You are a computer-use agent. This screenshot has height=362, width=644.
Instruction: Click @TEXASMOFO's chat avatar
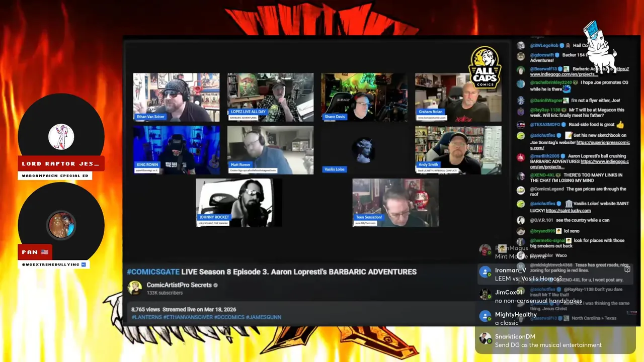521,125
